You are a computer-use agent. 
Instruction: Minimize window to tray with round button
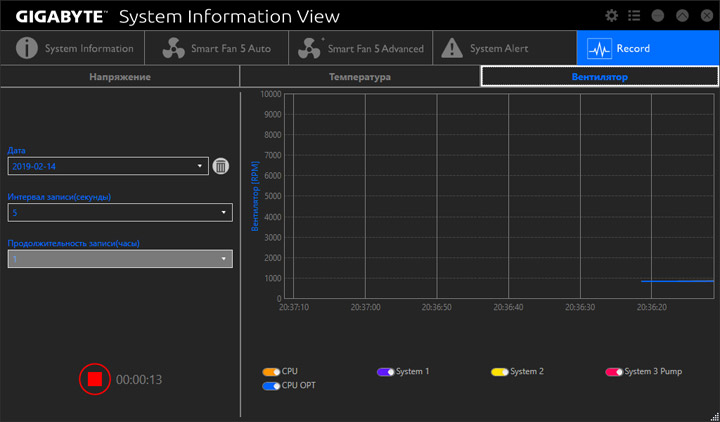pos(658,16)
